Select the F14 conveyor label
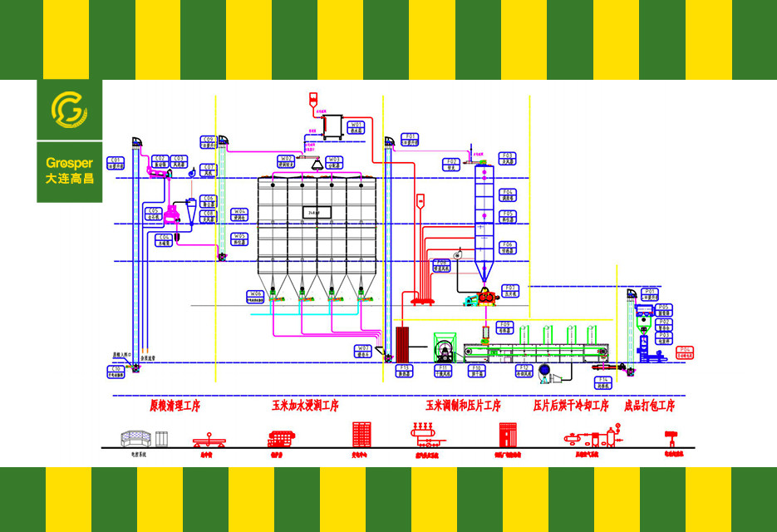Image resolution: width=777 pixels, height=532 pixels. pos(603,382)
